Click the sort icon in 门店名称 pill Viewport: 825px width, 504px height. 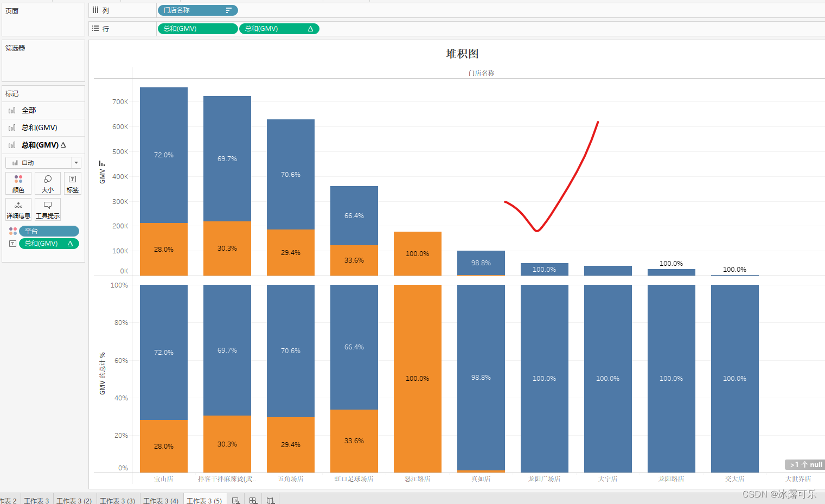coord(228,10)
